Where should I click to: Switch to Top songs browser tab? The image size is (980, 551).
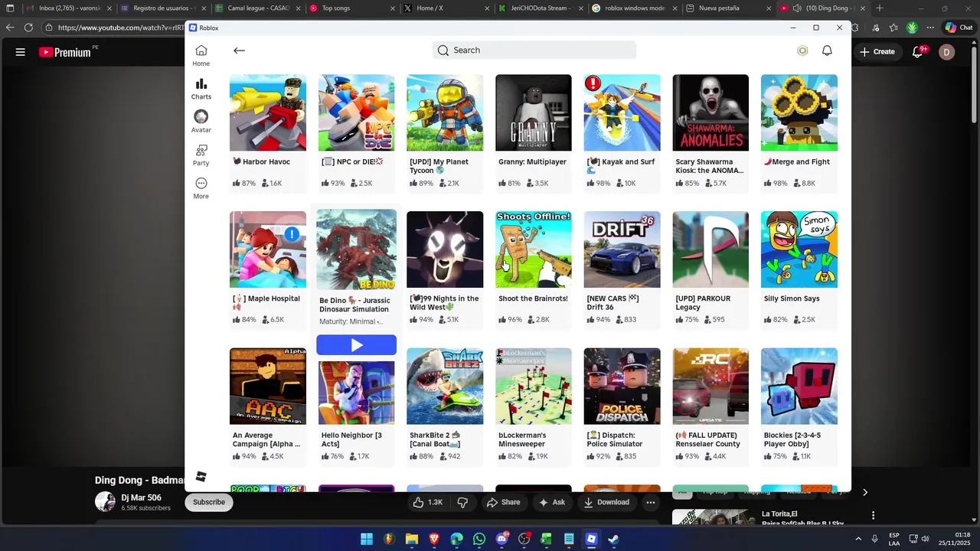click(x=352, y=8)
